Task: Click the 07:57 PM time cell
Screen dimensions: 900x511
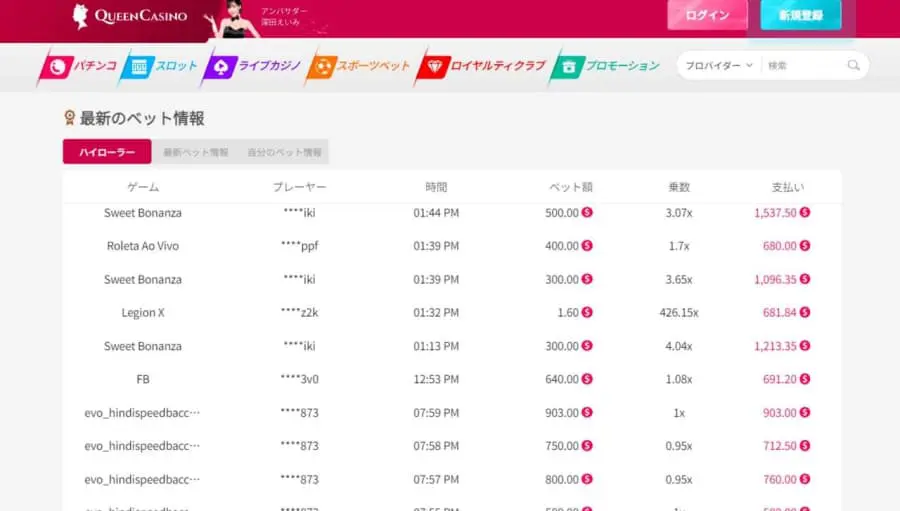Action: 436,479
